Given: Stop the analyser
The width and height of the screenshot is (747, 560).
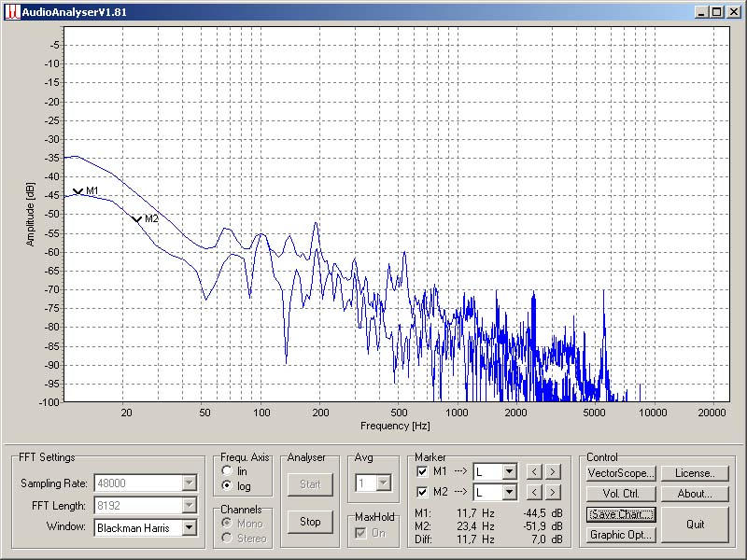Looking at the screenshot, I should [x=310, y=522].
